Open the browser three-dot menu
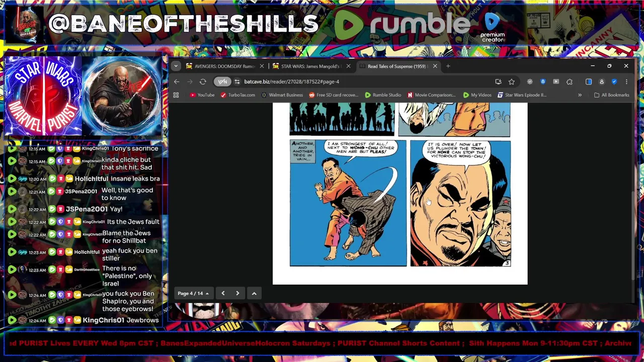The height and width of the screenshot is (362, 644). (x=626, y=81)
